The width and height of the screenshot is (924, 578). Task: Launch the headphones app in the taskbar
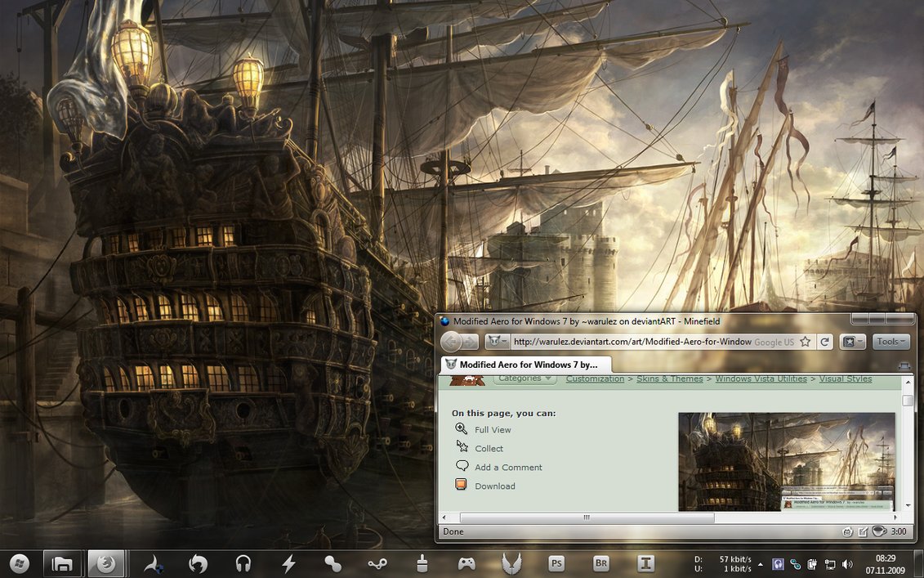pyautogui.click(x=243, y=563)
